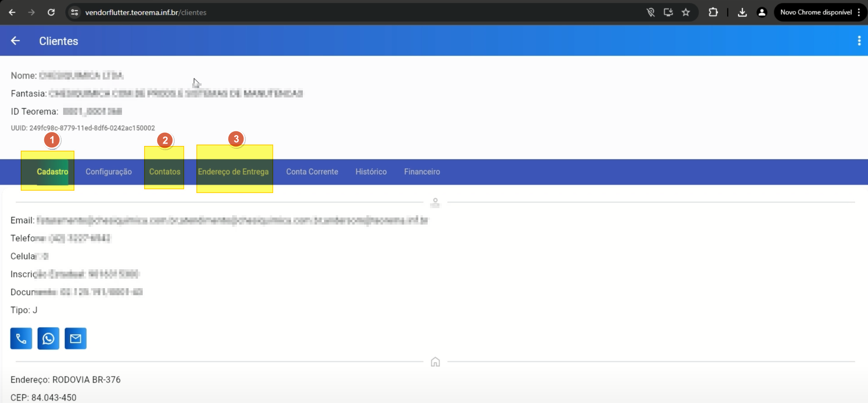The height and width of the screenshot is (403, 868).
Task: Open the browser downloads icon
Action: [742, 12]
